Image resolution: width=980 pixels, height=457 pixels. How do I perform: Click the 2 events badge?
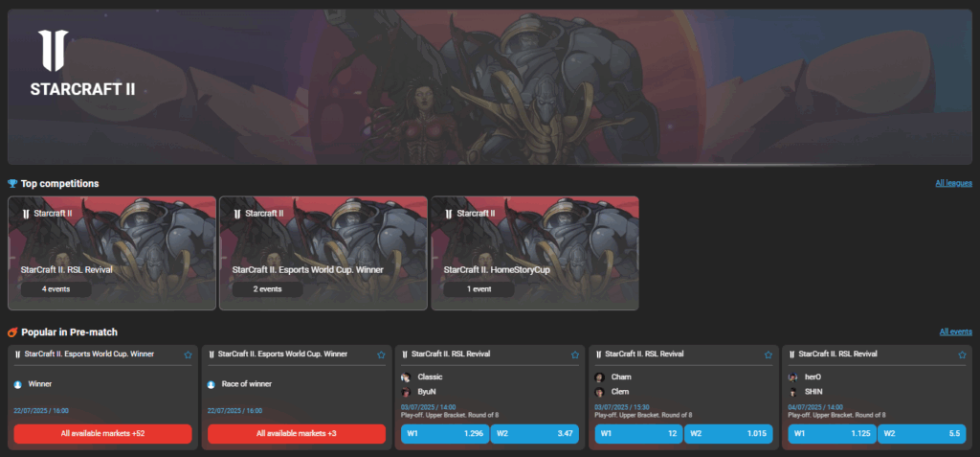[x=268, y=289]
